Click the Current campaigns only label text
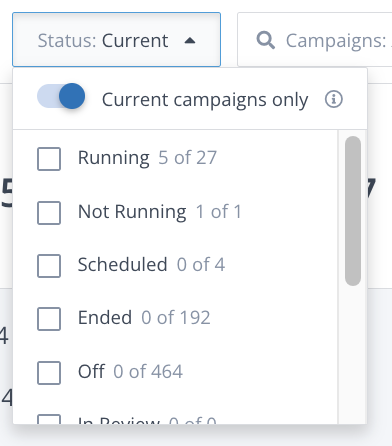The width and height of the screenshot is (392, 446). point(205,100)
